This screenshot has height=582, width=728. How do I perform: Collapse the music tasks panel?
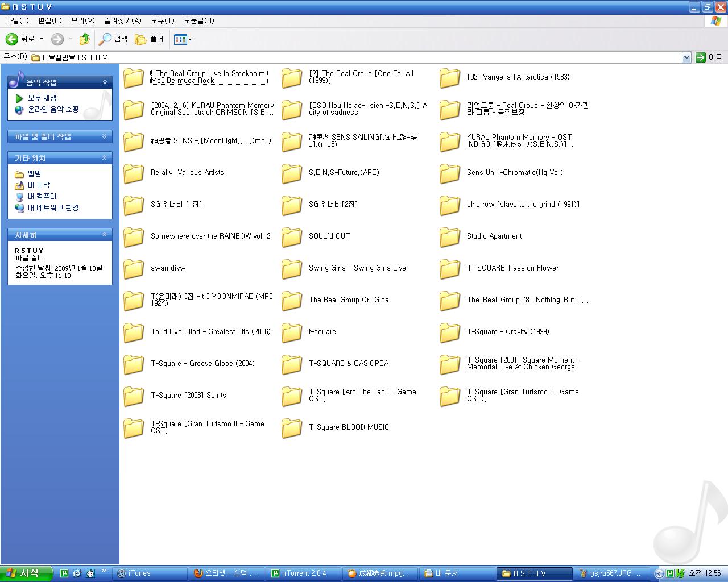pos(105,82)
